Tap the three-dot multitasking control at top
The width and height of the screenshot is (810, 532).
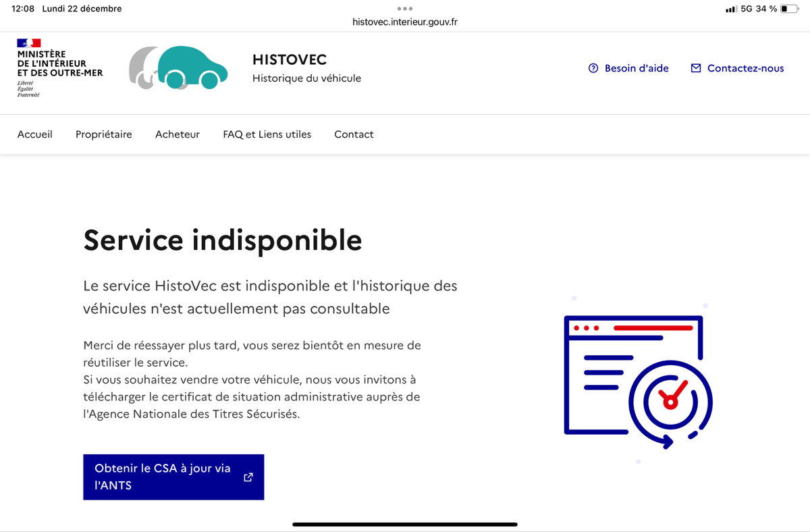tap(404, 9)
